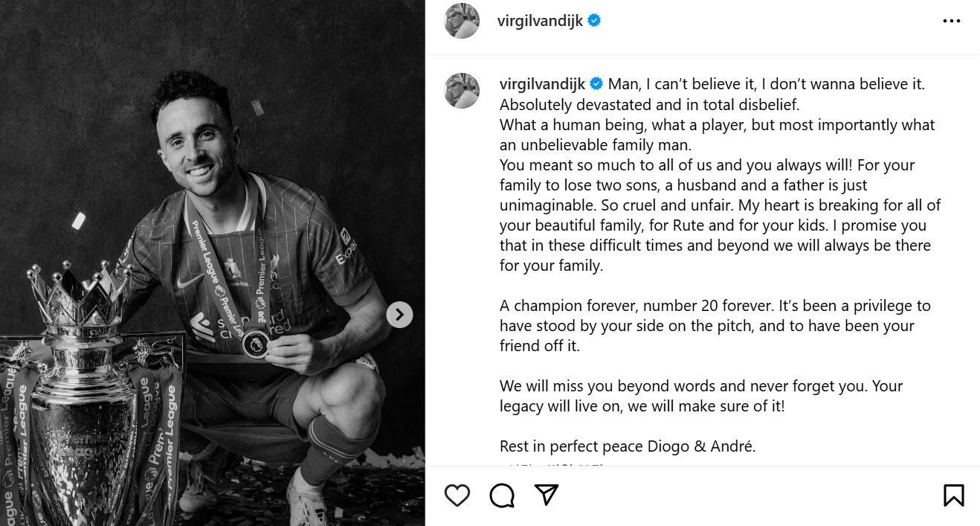Click the profile avatar beside the caption
This screenshot has width=980, height=526.
click(x=462, y=91)
